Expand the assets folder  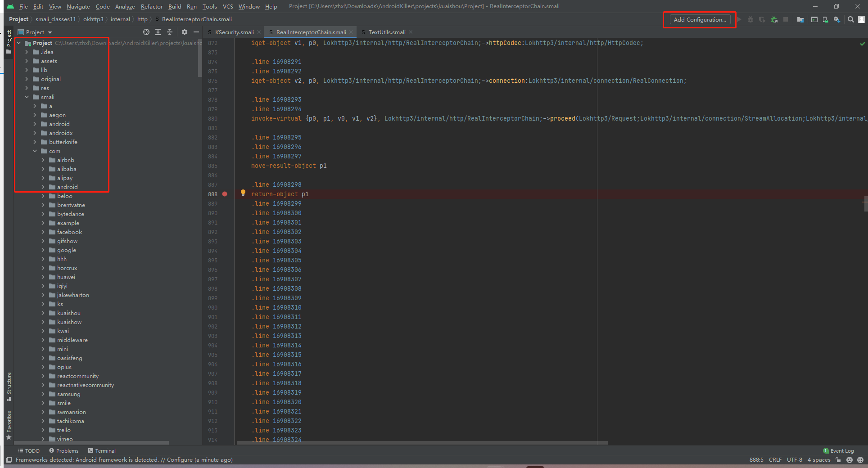[27, 61]
